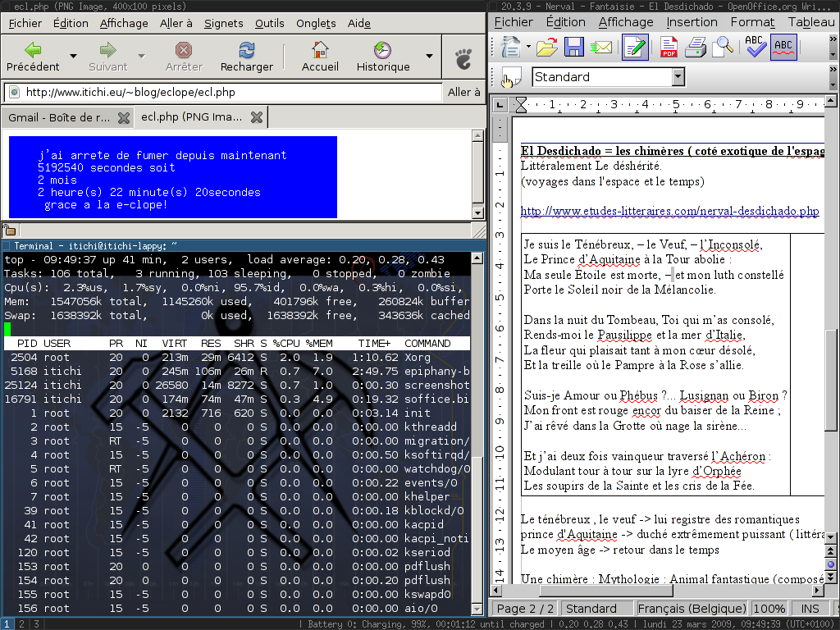
Task: Open the new document type dropdown arrow
Action: coord(528,47)
